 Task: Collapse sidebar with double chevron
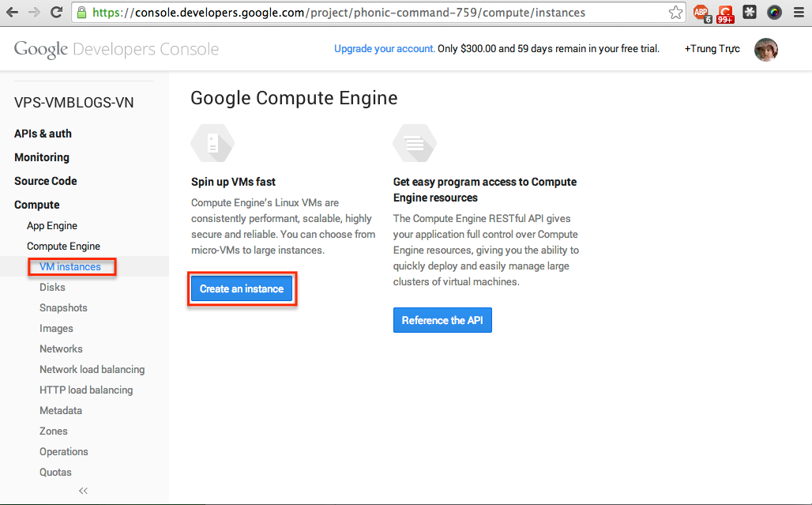click(83, 491)
